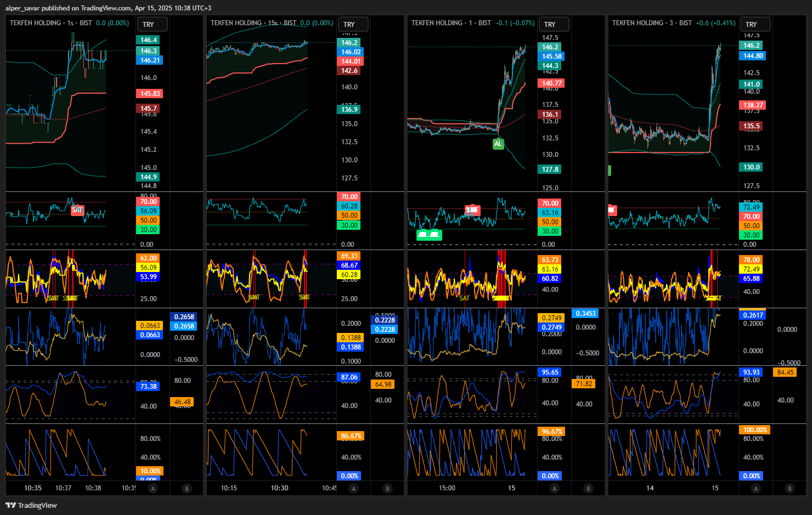Select the 69.33 stochastic label on 15s chart

click(349, 256)
